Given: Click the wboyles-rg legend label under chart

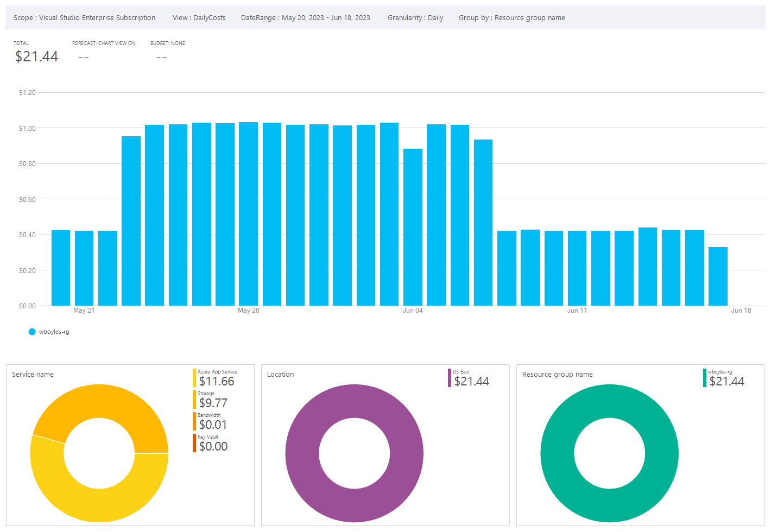Looking at the screenshot, I should [x=54, y=332].
